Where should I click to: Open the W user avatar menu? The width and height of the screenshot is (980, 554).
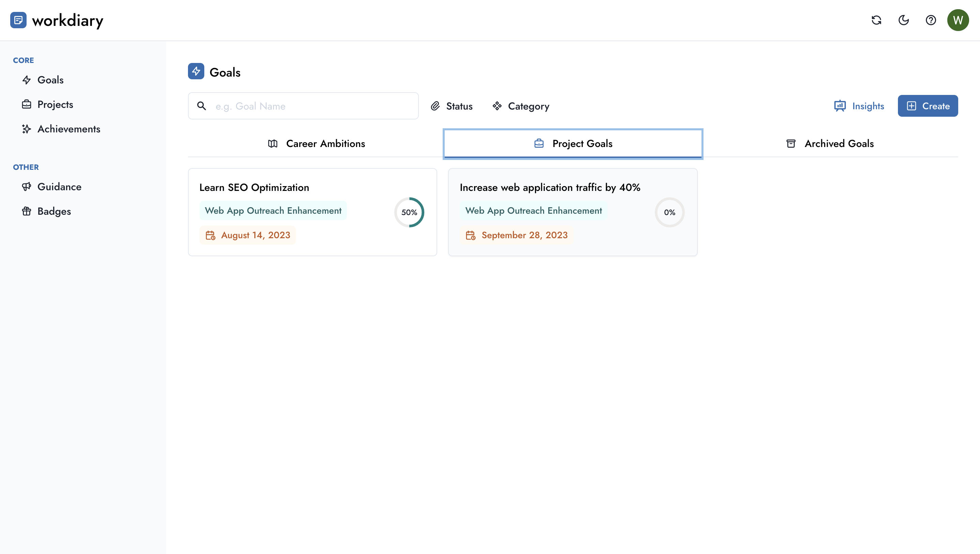click(958, 20)
